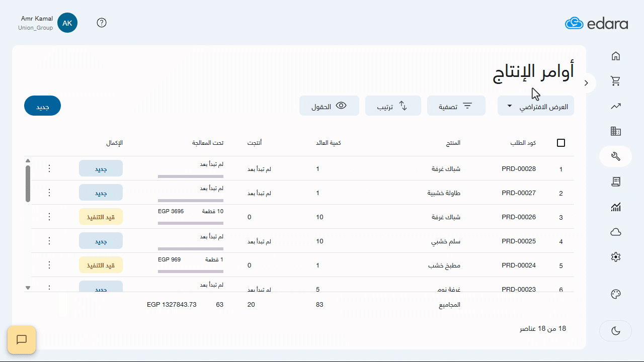Click the جديد create new order button
The image size is (644, 362).
42,106
